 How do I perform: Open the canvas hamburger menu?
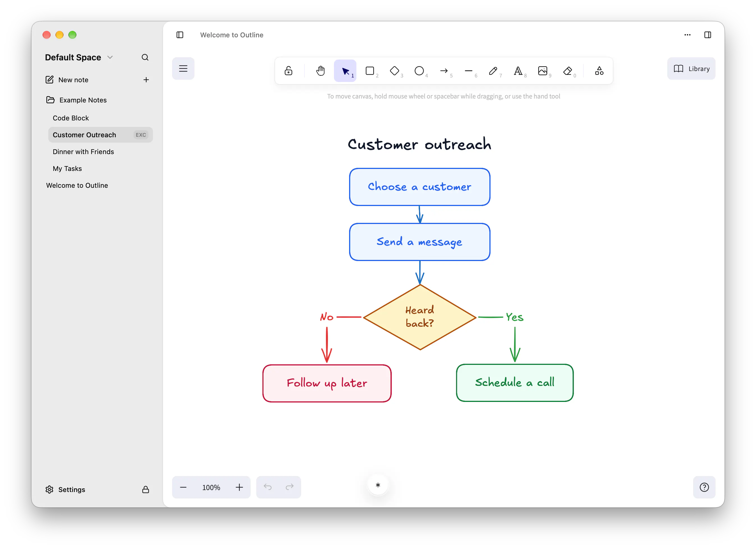tap(183, 69)
